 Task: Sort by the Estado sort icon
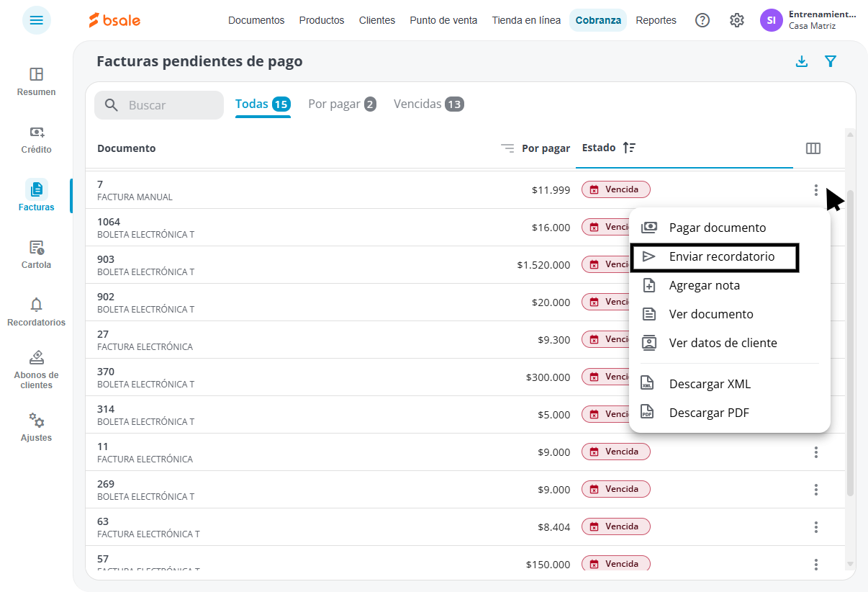coord(629,148)
